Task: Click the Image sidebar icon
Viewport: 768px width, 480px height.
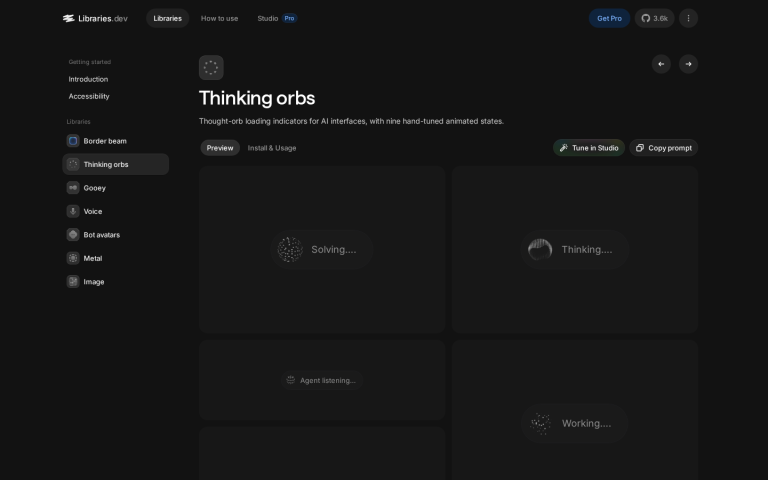Action: (x=73, y=282)
